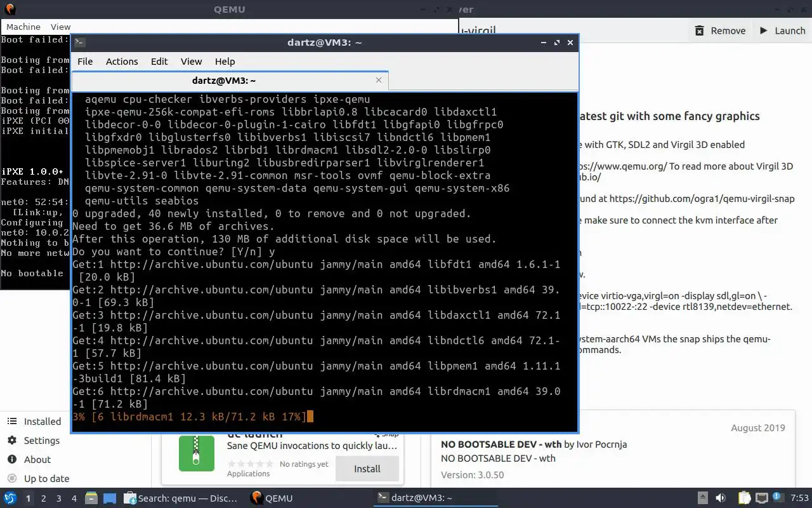Click the About info icon in Discover
The width and height of the screenshot is (812, 508).
tap(11, 460)
